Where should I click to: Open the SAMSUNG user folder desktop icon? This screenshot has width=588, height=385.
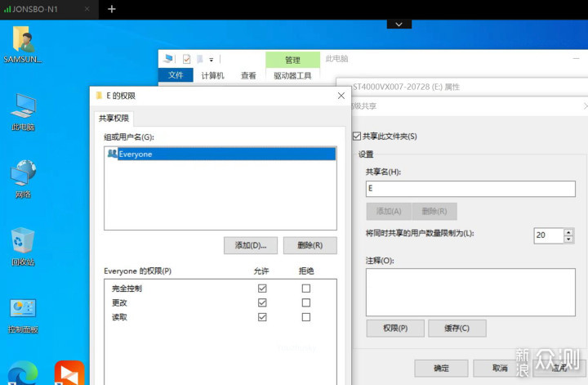[x=23, y=44]
